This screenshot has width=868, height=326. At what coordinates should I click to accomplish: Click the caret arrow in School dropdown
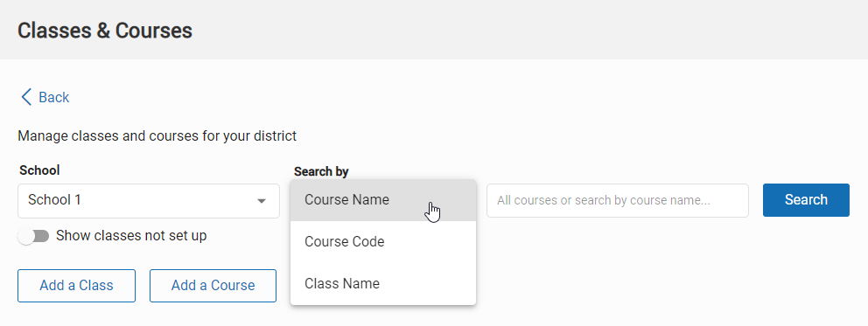coord(262,201)
